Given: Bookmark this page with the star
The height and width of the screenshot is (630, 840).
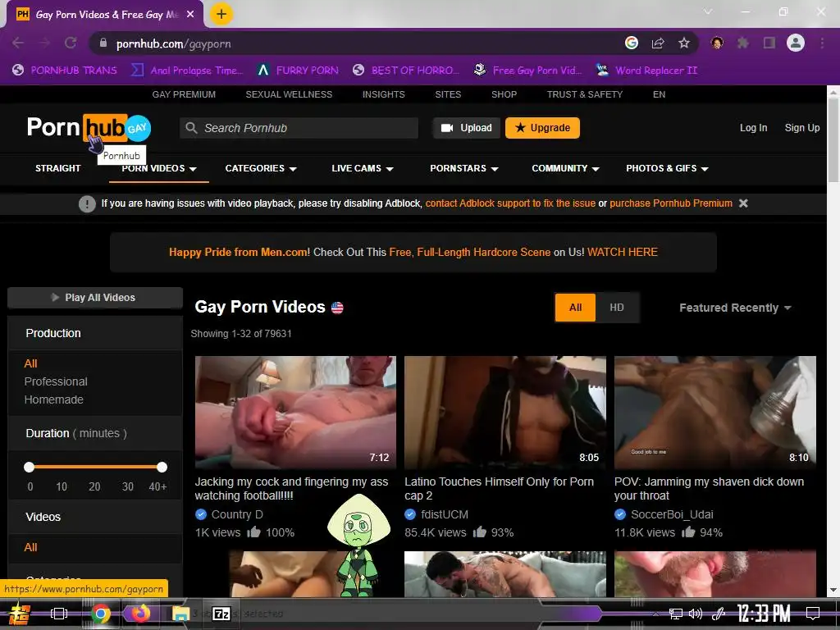Looking at the screenshot, I should click(x=684, y=43).
